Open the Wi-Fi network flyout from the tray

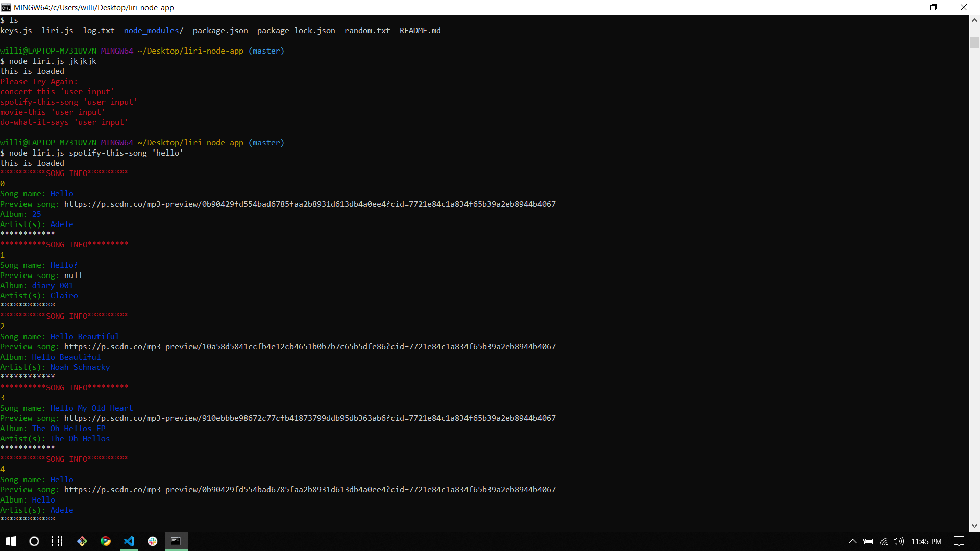coord(883,542)
